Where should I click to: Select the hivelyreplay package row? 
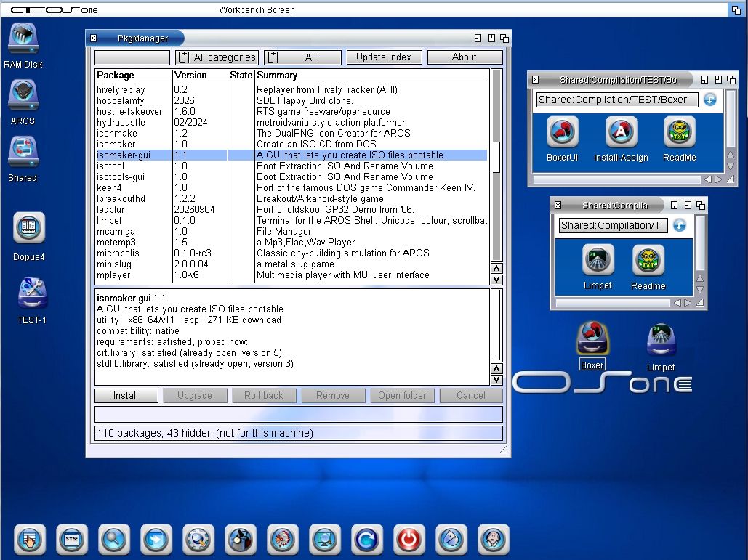[291, 89]
